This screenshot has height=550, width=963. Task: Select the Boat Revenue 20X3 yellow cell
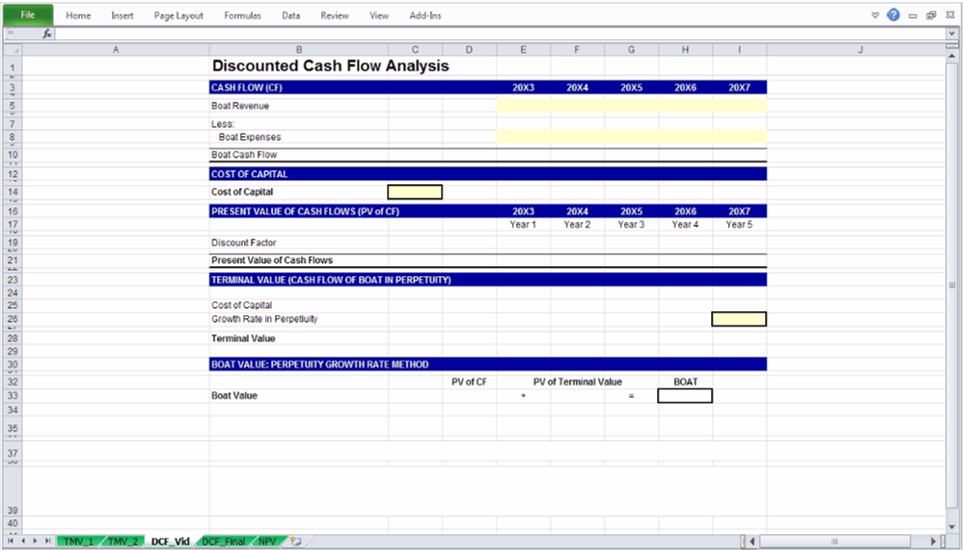(x=523, y=106)
